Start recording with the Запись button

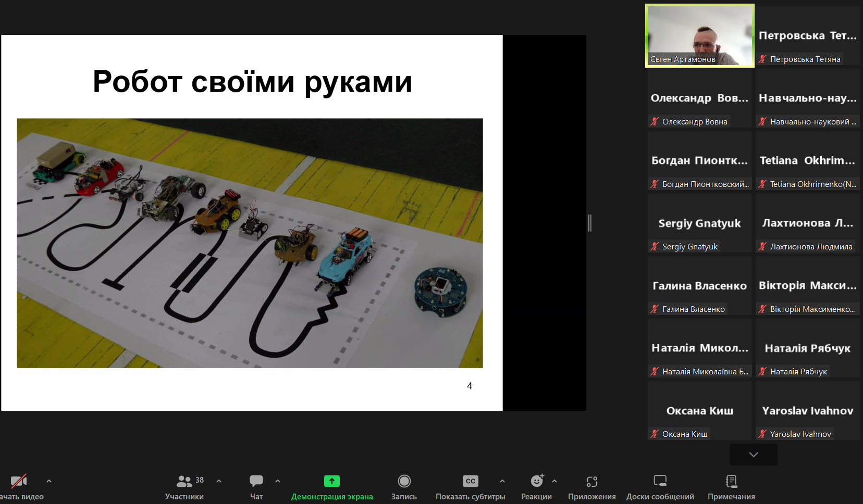(x=404, y=481)
